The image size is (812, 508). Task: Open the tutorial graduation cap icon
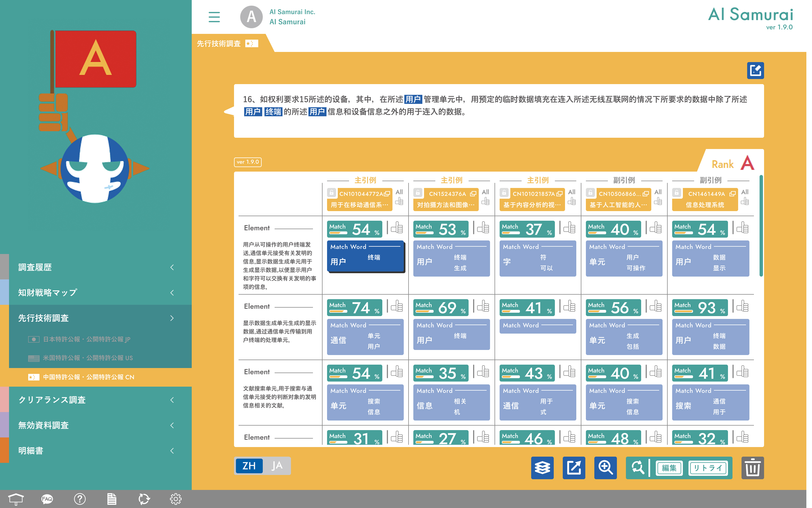(16, 499)
